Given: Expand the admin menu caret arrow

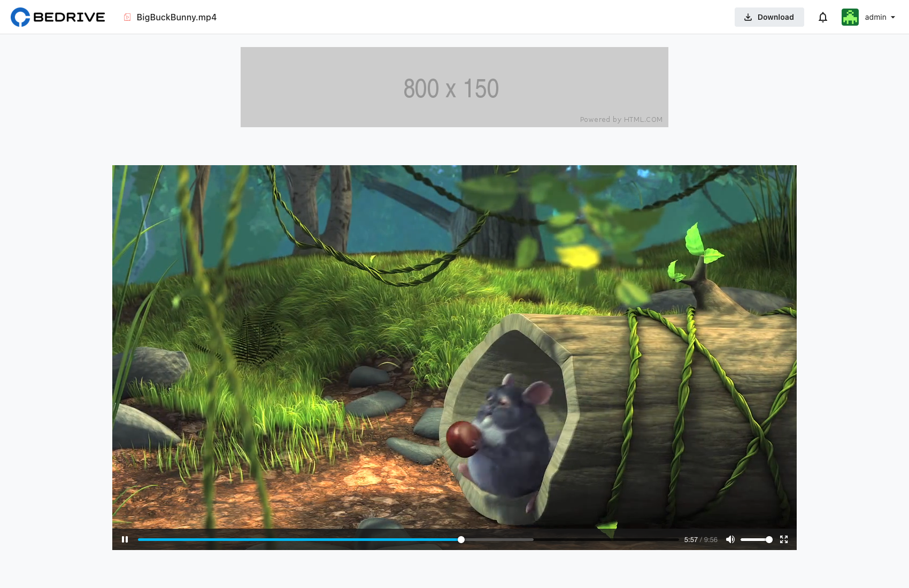Looking at the screenshot, I should coord(893,17).
